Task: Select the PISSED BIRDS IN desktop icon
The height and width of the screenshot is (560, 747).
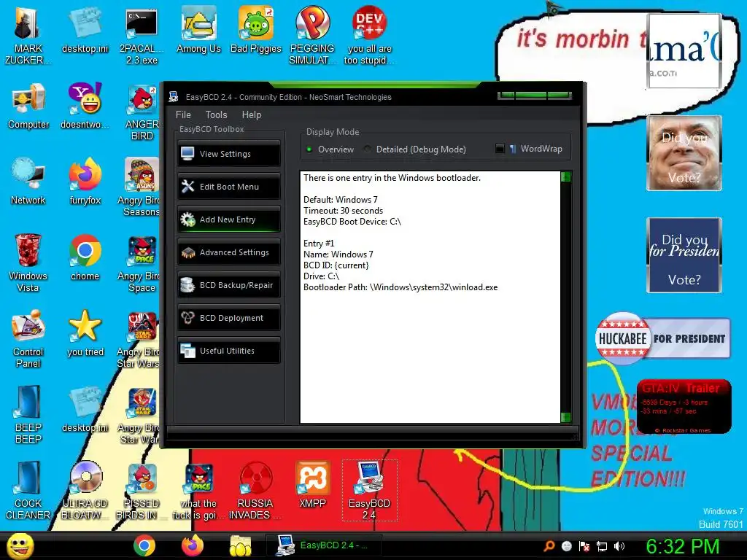Action: pyautogui.click(x=141, y=490)
